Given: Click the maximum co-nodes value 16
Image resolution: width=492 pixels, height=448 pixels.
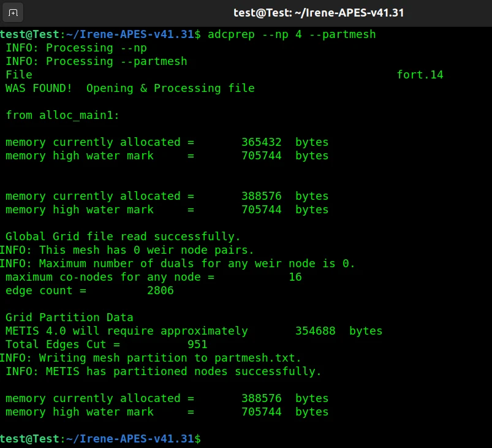Looking at the screenshot, I should coord(295,277).
